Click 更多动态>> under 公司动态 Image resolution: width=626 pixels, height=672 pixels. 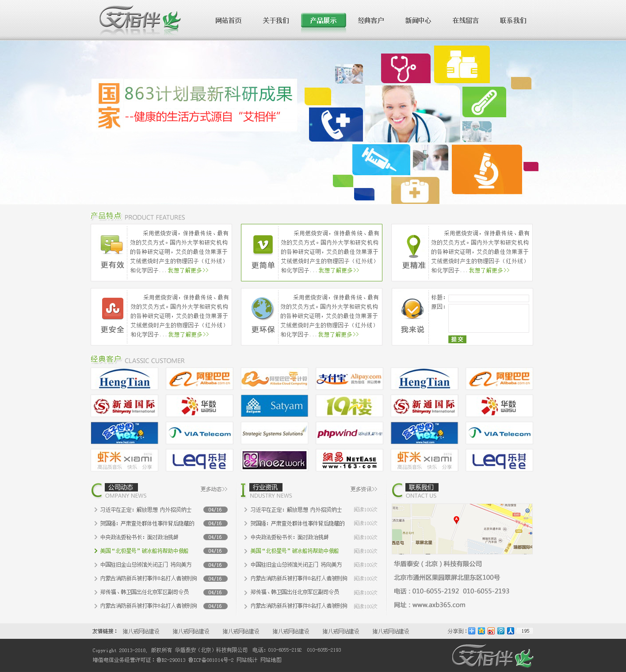[x=214, y=489]
